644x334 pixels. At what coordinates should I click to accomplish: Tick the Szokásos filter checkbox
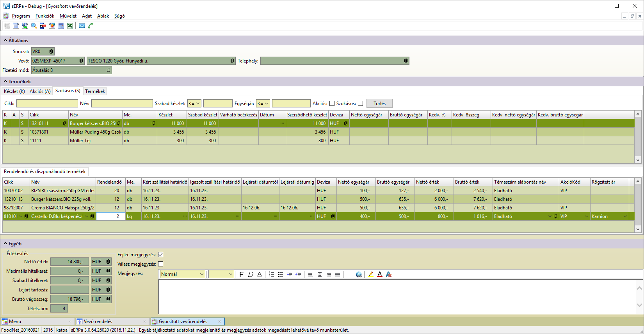click(x=361, y=104)
